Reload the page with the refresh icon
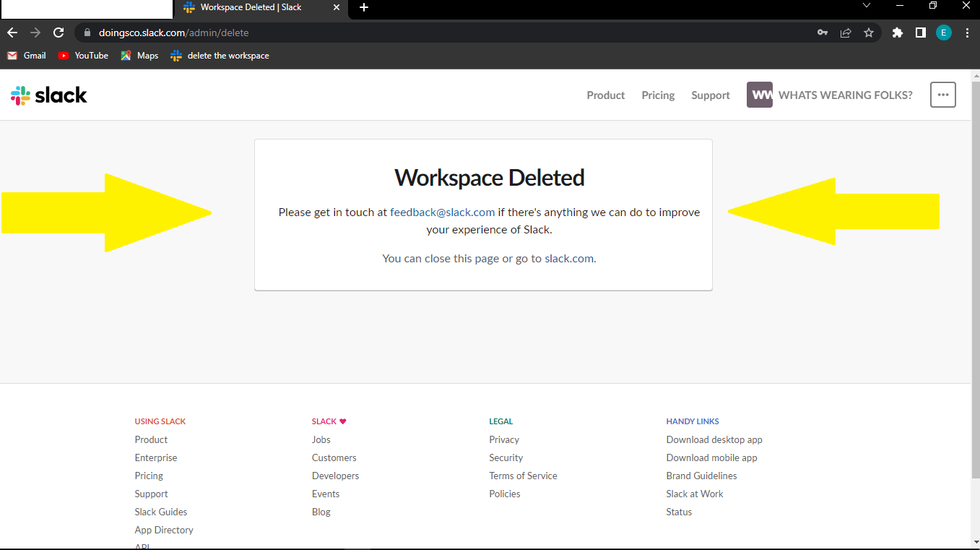The width and height of the screenshot is (980, 550). pos(59,33)
